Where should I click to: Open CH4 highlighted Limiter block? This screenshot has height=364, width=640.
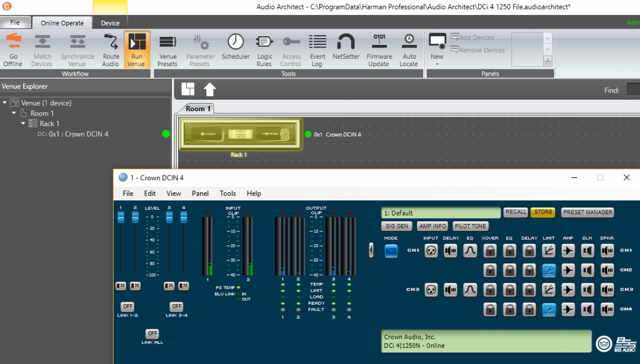[x=549, y=310]
